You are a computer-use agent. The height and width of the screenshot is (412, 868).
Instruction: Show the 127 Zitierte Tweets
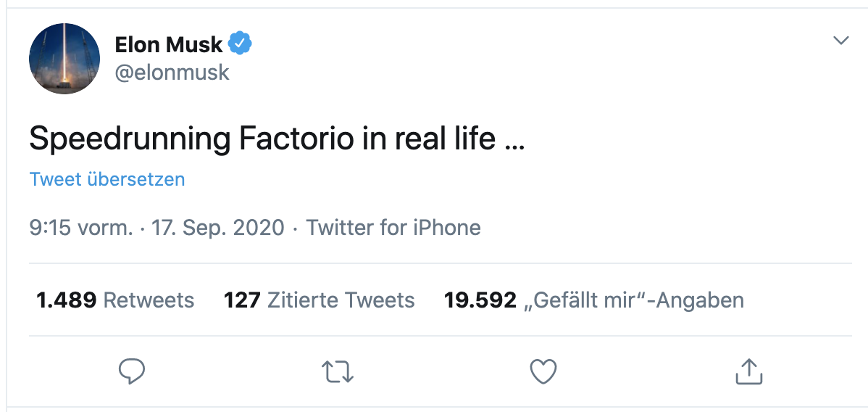(x=319, y=300)
